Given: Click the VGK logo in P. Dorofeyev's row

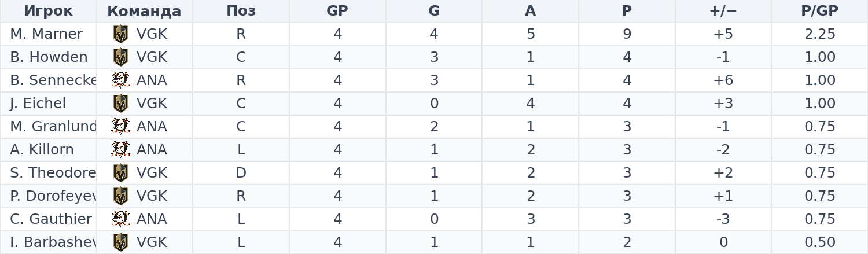Looking at the screenshot, I should click(120, 196).
